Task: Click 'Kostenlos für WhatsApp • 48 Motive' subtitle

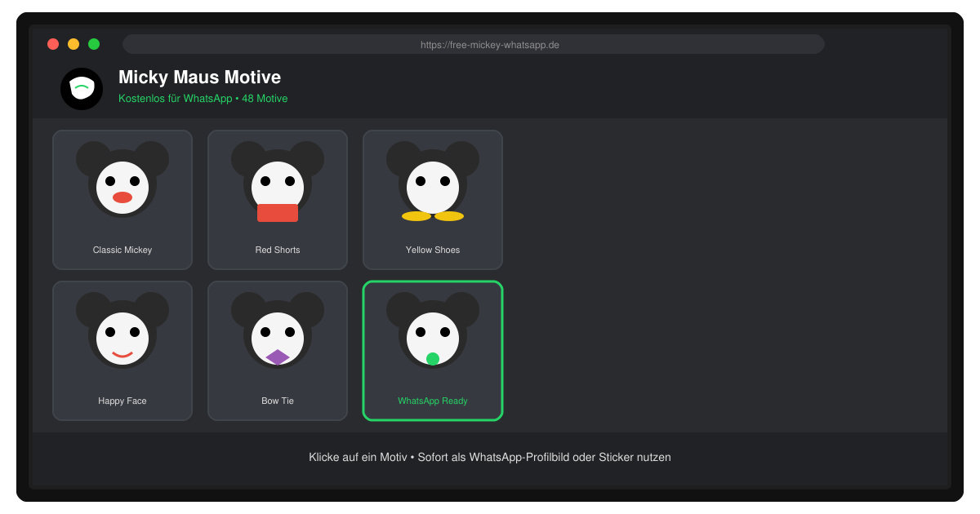Action: 203,99
